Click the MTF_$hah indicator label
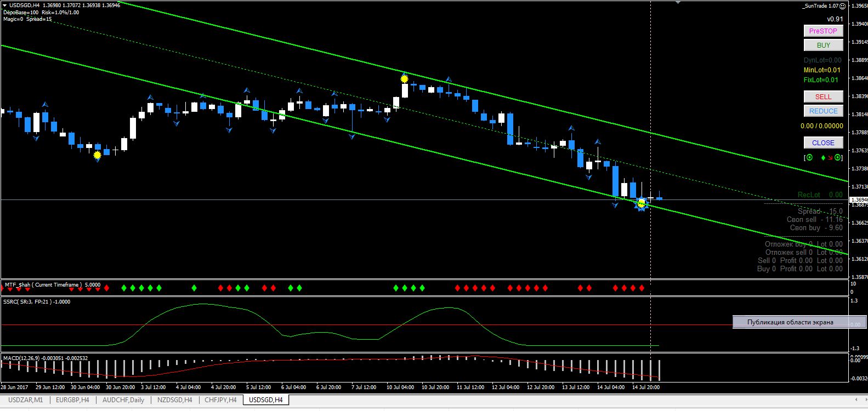Screen dimensions: 868x411 (x=52, y=285)
